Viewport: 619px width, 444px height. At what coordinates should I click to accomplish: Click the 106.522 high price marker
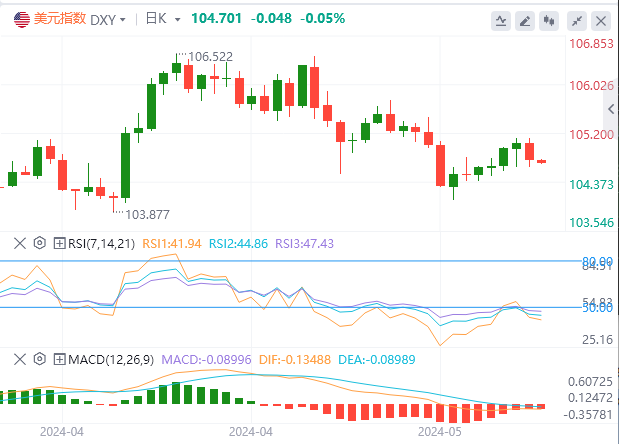click(x=208, y=56)
